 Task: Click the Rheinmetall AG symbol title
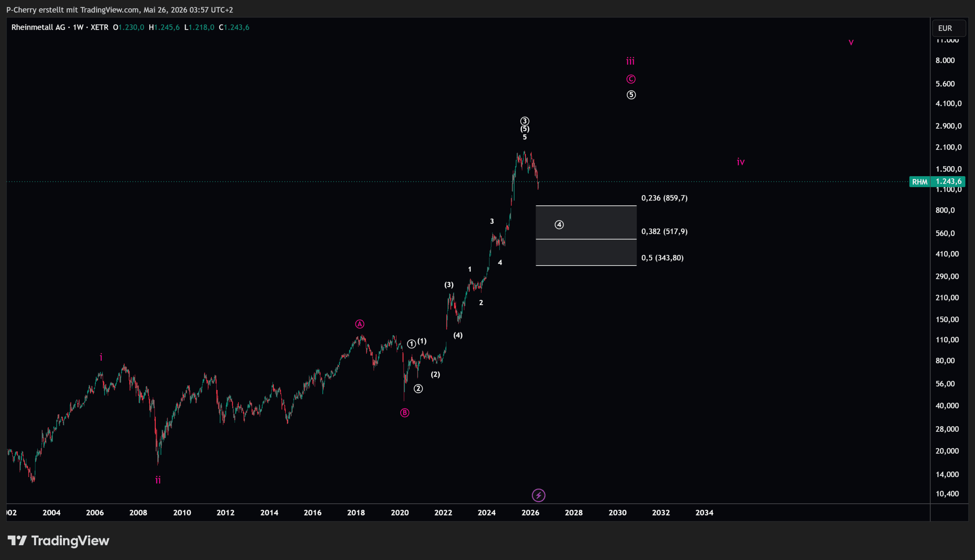(x=38, y=27)
